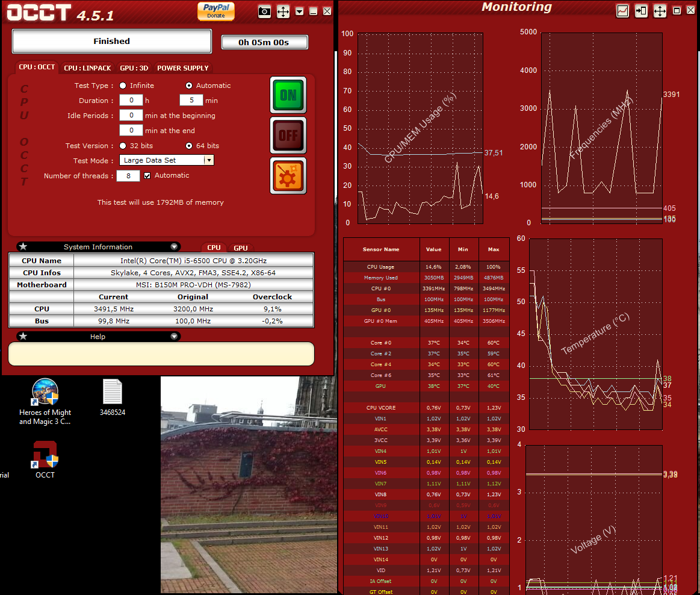700x595 pixels.
Task: Click the star icon beside Help
Action: (23, 337)
